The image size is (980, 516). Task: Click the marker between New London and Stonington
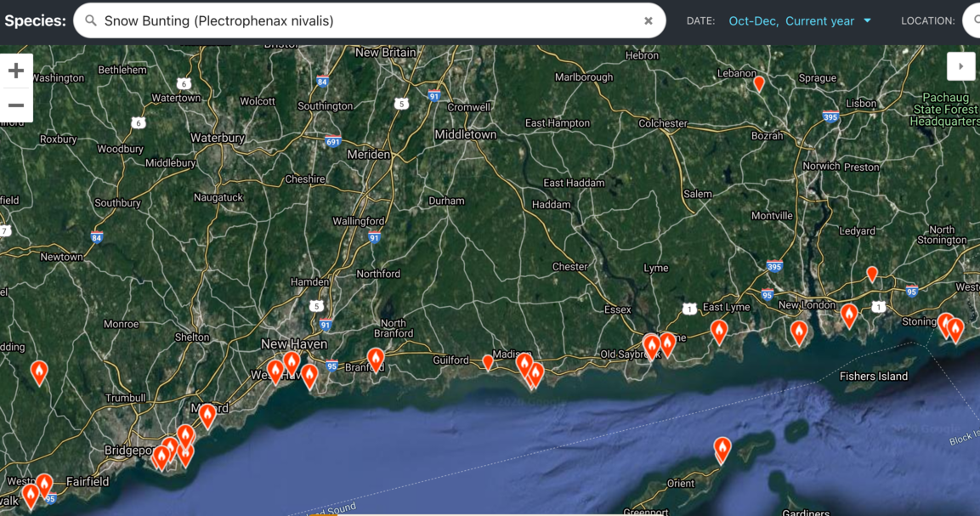pyautogui.click(x=848, y=315)
